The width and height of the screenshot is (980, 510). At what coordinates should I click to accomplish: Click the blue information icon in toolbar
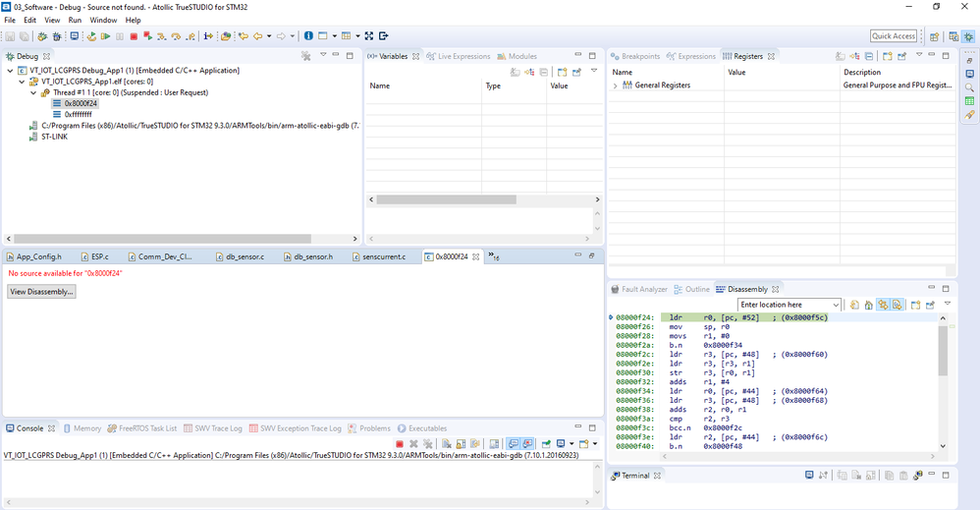coord(308,35)
